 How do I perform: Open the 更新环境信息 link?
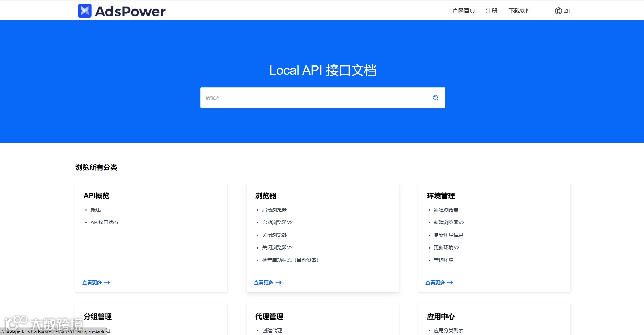[x=449, y=235]
